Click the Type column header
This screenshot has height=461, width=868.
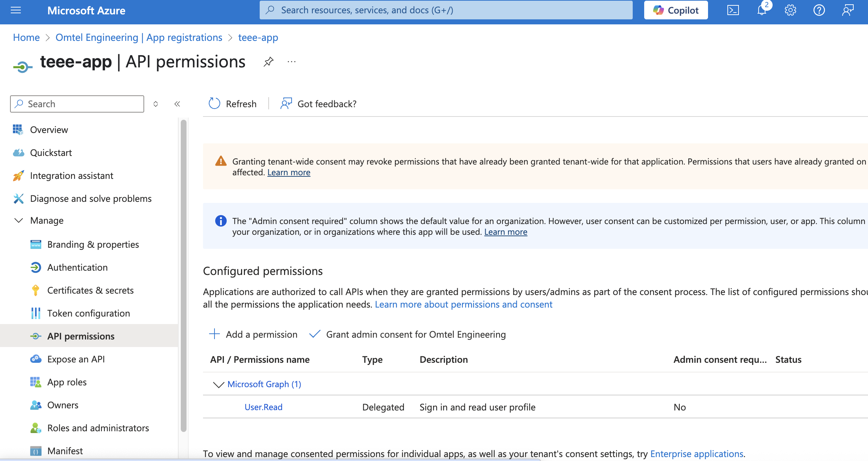(x=372, y=360)
